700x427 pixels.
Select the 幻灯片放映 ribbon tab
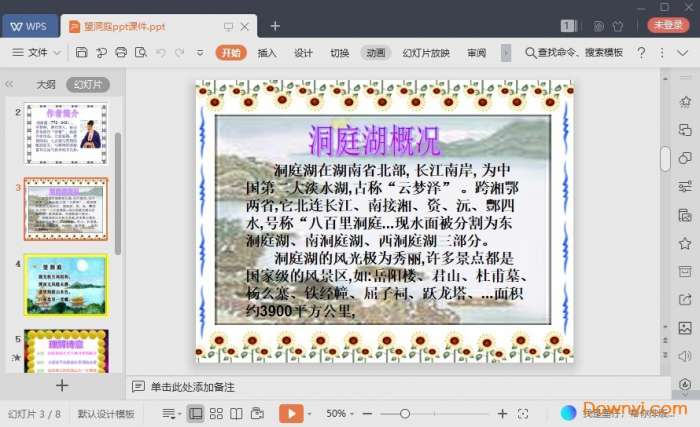coord(426,53)
